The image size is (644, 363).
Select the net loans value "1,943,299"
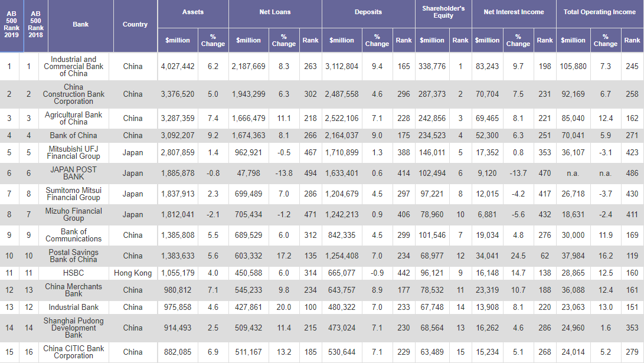click(x=249, y=94)
